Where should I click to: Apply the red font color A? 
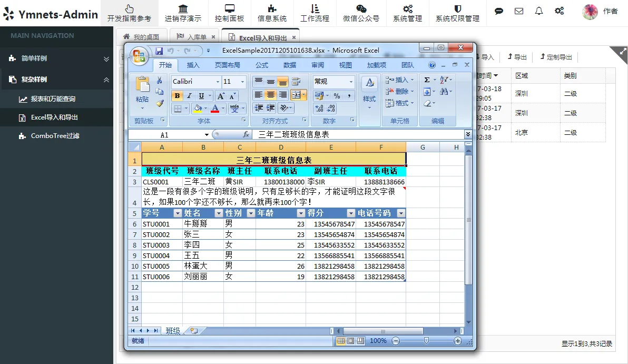pyautogui.click(x=214, y=108)
